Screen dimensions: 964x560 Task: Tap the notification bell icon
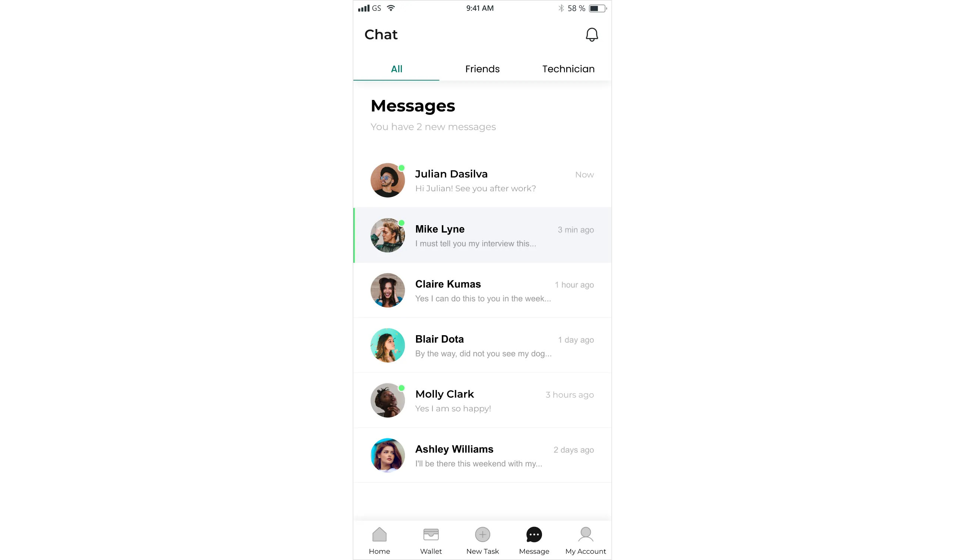(x=591, y=35)
